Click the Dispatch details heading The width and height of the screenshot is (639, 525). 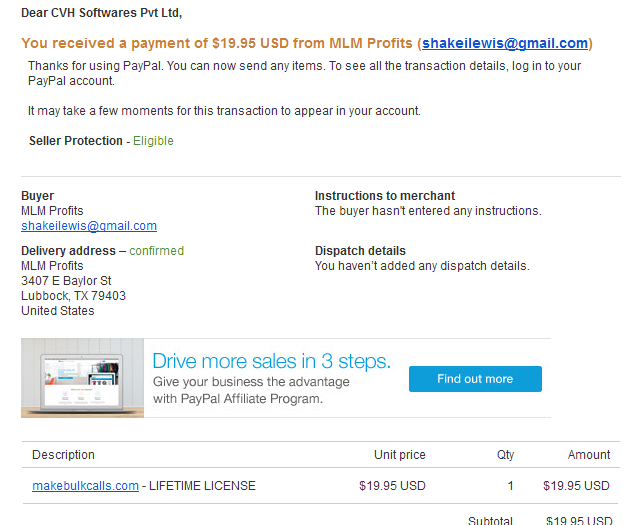(x=360, y=251)
